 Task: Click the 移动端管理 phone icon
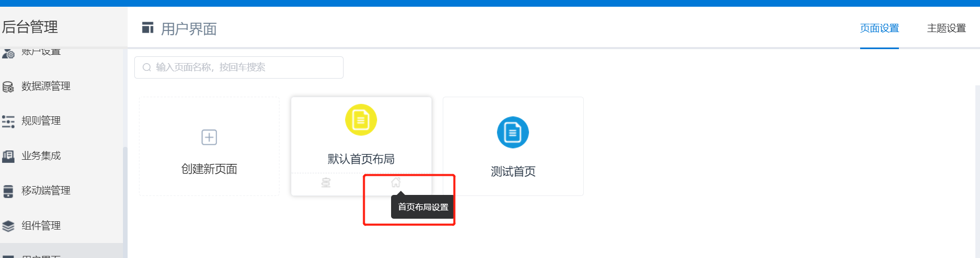tap(8, 191)
